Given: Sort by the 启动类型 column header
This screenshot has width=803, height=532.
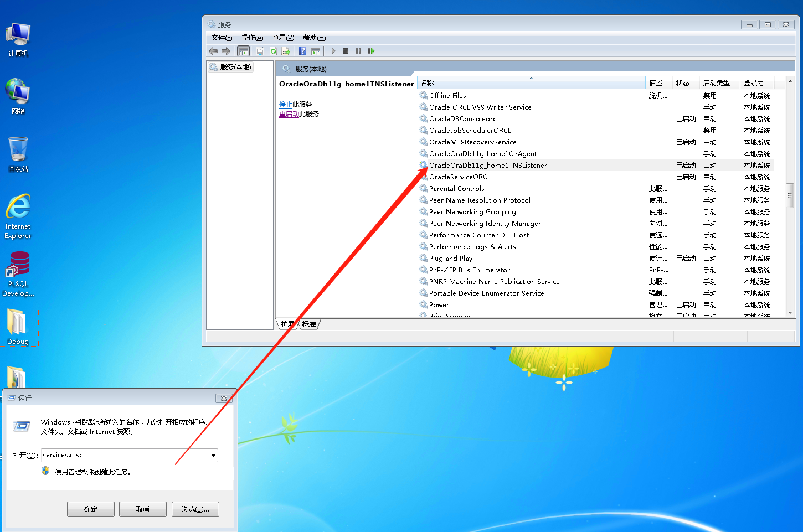Looking at the screenshot, I should click(x=719, y=83).
